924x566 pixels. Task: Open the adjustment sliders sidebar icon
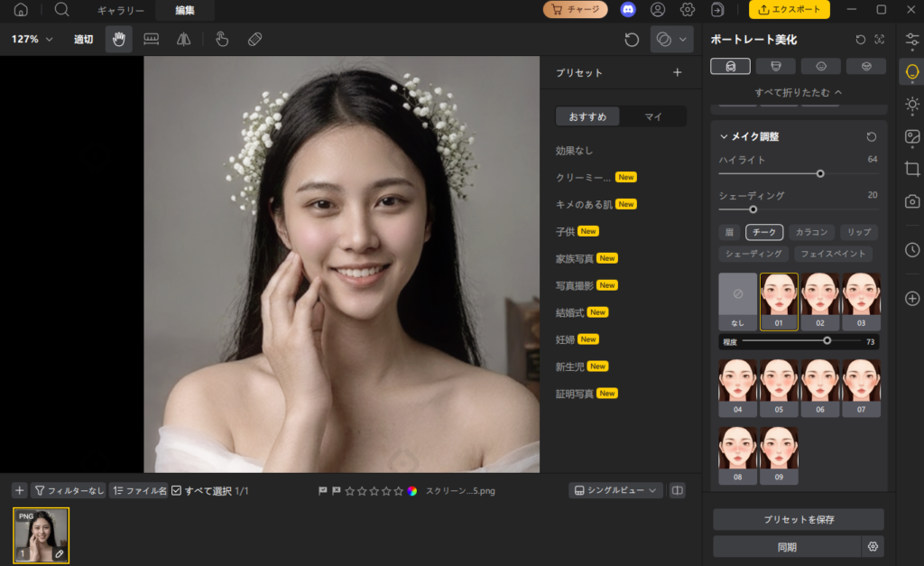click(912, 40)
